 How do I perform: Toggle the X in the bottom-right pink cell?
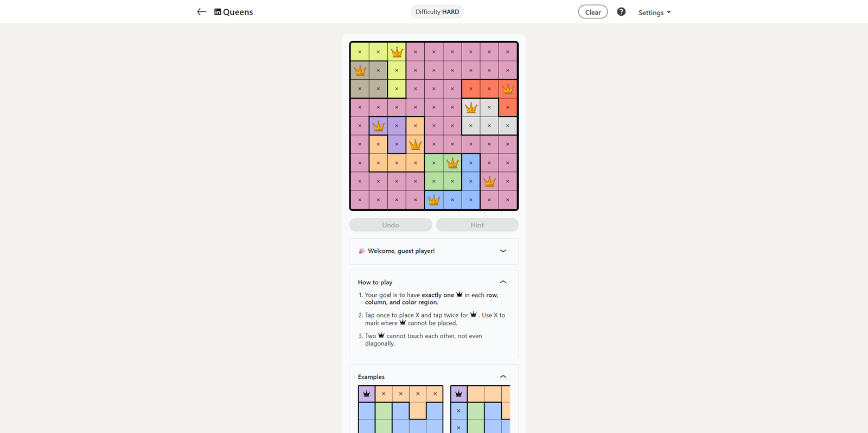[508, 200]
